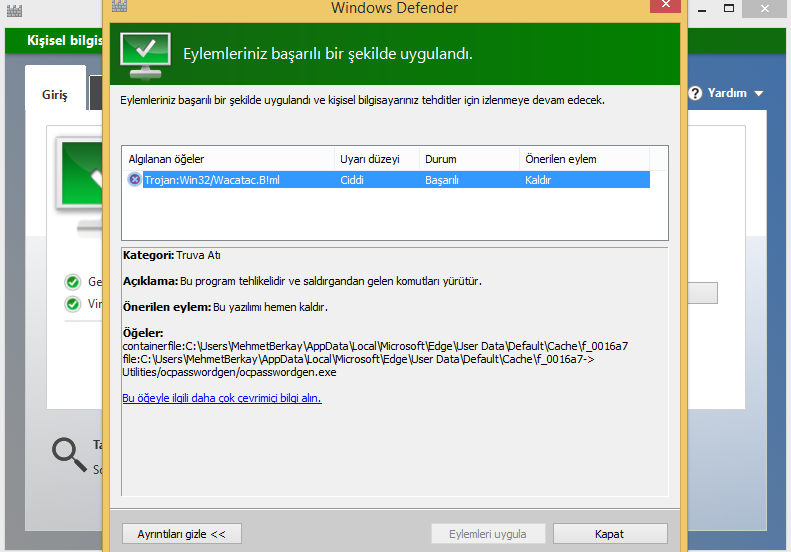Close the Windows Defender dialog
The image size is (791, 552).
pyautogui.click(x=665, y=5)
